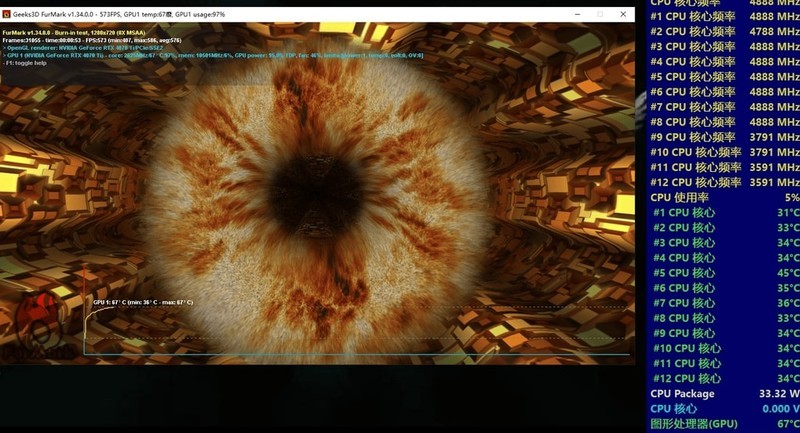Click the 'Burn-in test, 1280x720 (8X MSAA)' overlay line
The width and height of the screenshot is (800, 433).
tap(74, 33)
